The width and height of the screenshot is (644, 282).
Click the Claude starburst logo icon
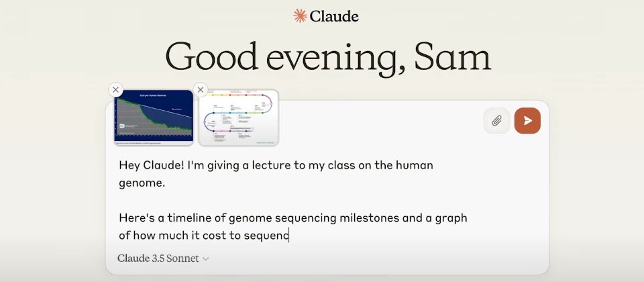pyautogui.click(x=300, y=16)
